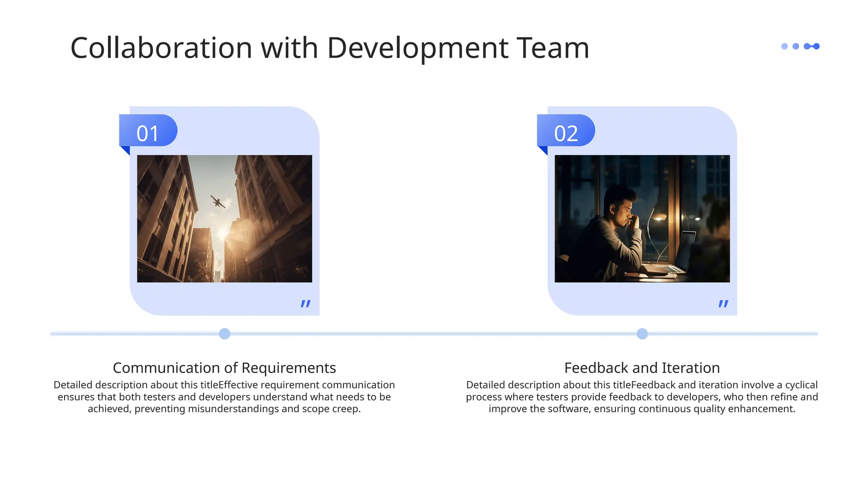Click folded corner under 01 badge
The height and width of the screenshot is (488, 868).
tap(126, 150)
